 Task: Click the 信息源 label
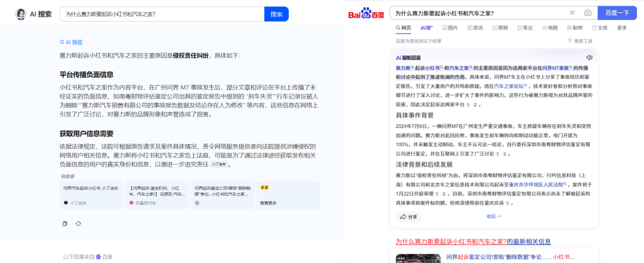[x=68, y=176]
